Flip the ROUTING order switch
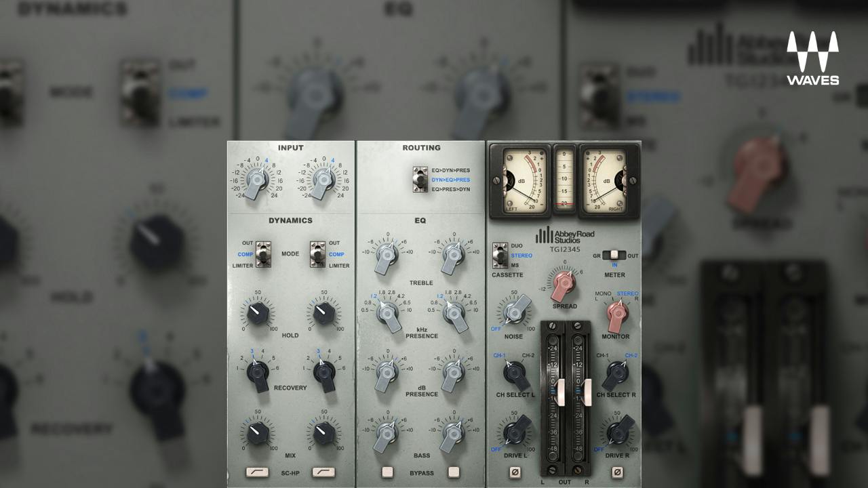This screenshot has width=868, height=488. (x=420, y=180)
